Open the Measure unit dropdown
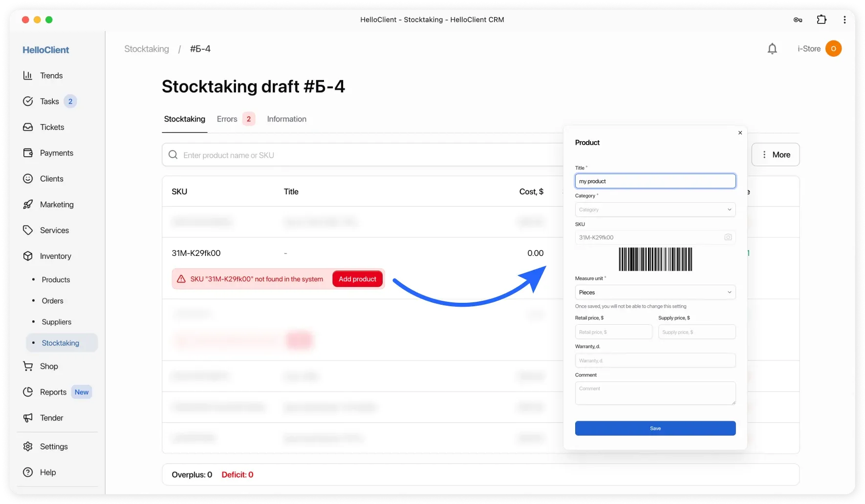 [x=655, y=293]
